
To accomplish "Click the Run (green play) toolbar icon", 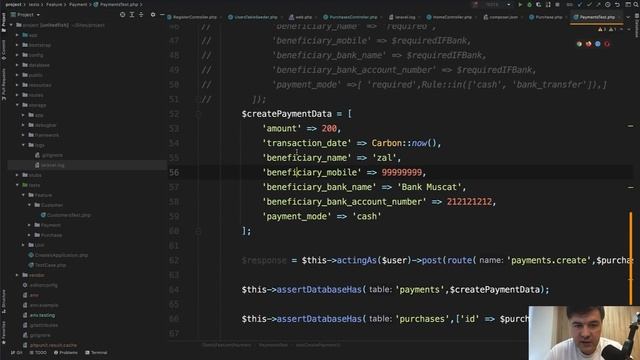I will 520,5.
